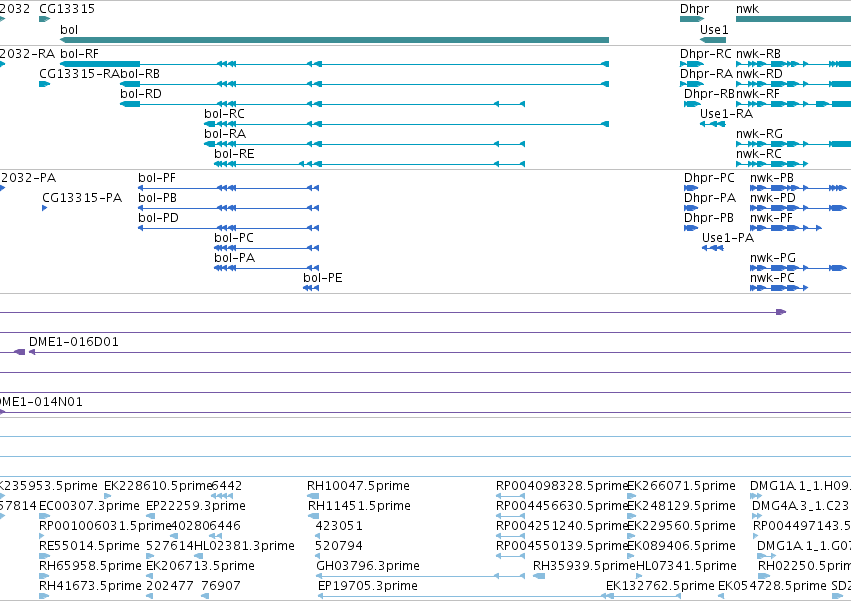Click the bol gene bar
851x601 pixels.
tap(334, 40)
